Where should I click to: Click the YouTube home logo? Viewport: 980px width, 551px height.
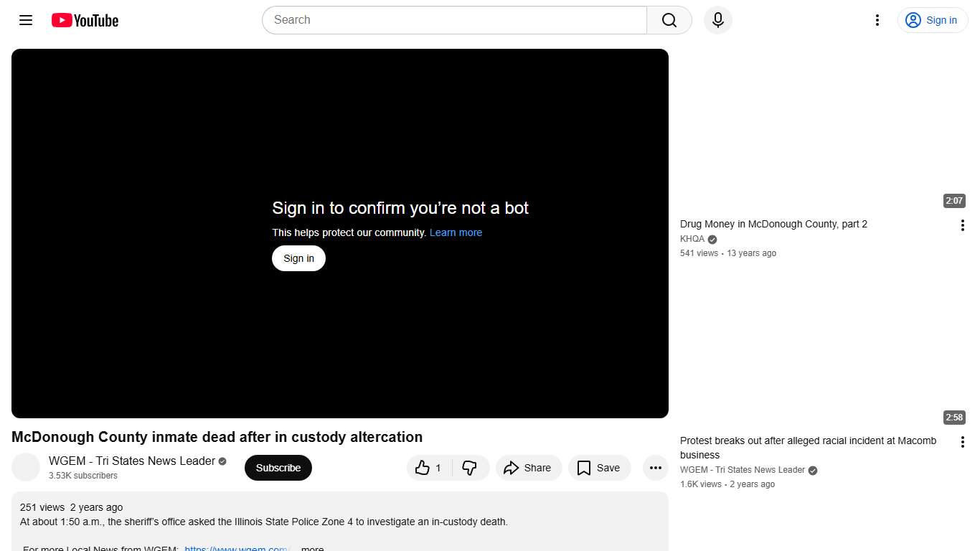85,20
